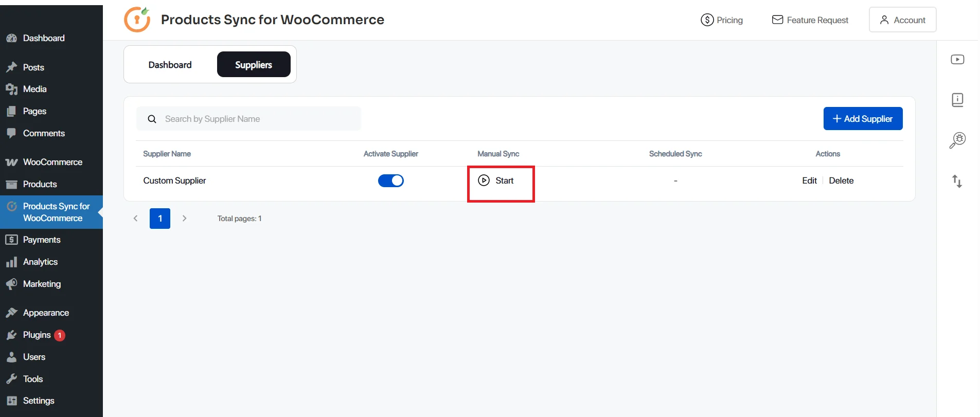The width and height of the screenshot is (980, 417).
Task: Select the Suppliers tab
Action: point(254,64)
